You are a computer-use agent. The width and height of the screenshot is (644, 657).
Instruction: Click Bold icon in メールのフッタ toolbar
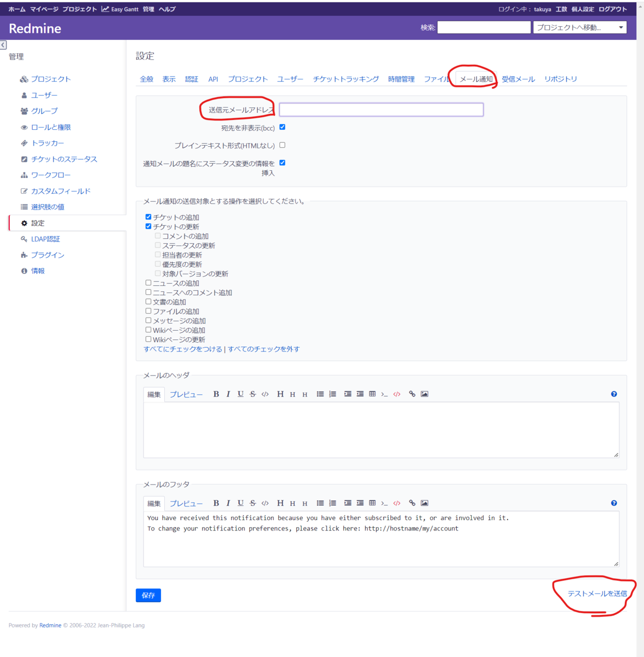coord(216,503)
